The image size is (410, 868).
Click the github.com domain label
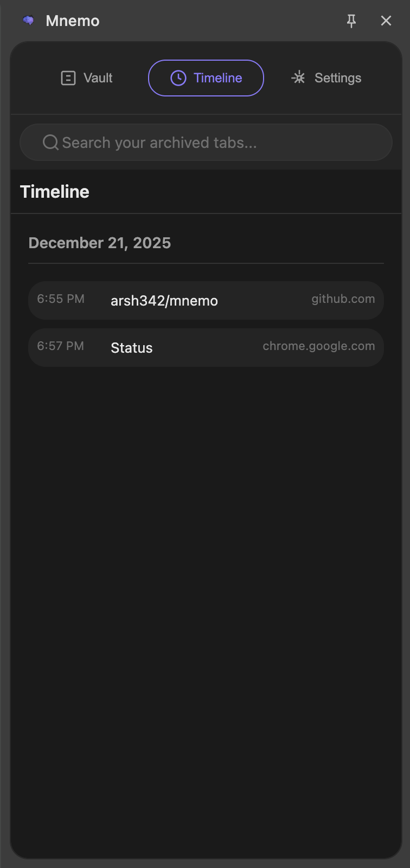[343, 299]
